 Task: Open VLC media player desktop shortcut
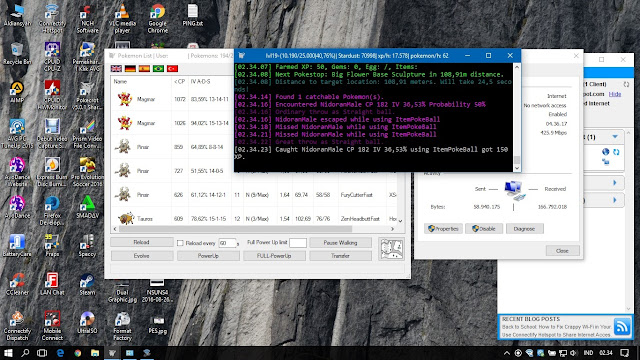point(122,19)
